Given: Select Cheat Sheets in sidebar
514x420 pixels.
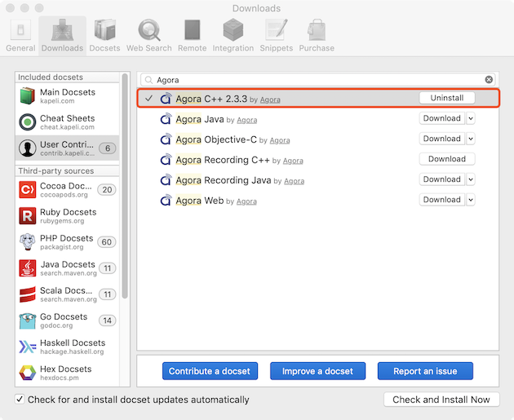Looking at the screenshot, I should 67,122.
